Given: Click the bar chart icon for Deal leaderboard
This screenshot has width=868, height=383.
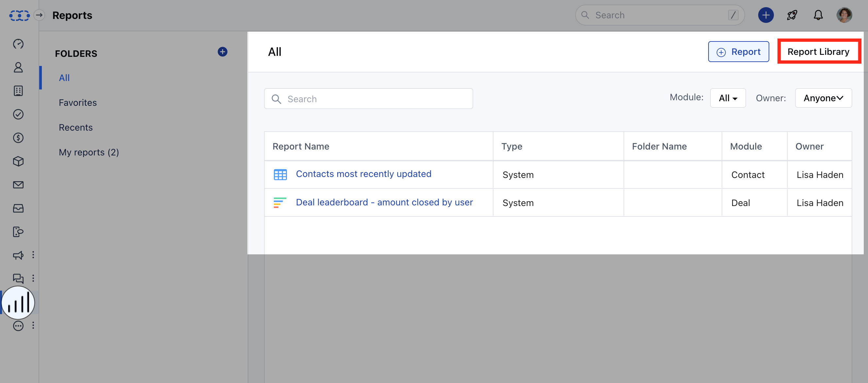Looking at the screenshot, I should tap(280, 203).
